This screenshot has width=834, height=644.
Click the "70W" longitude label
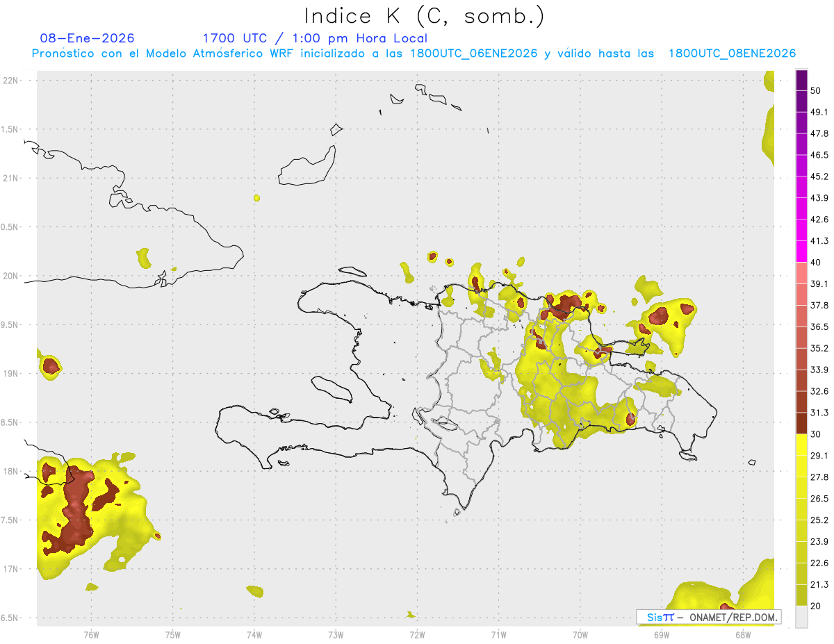(x=580, y=634)
